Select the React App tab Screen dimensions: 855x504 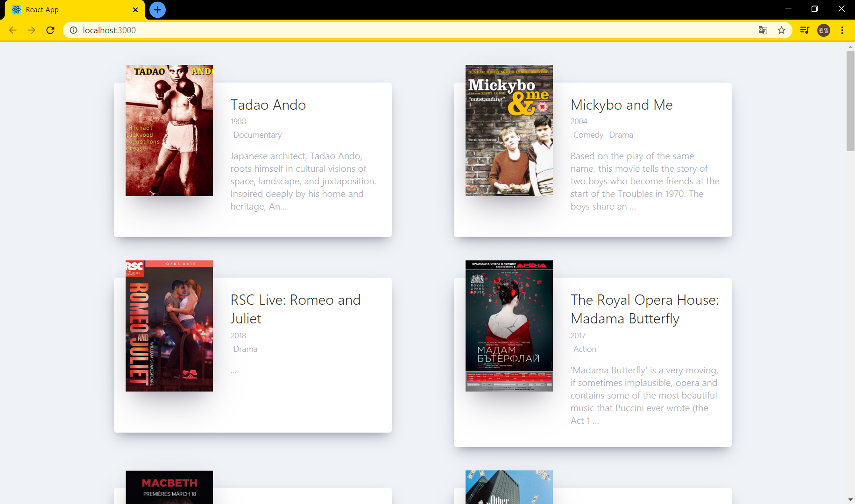[x=75, y=10]
